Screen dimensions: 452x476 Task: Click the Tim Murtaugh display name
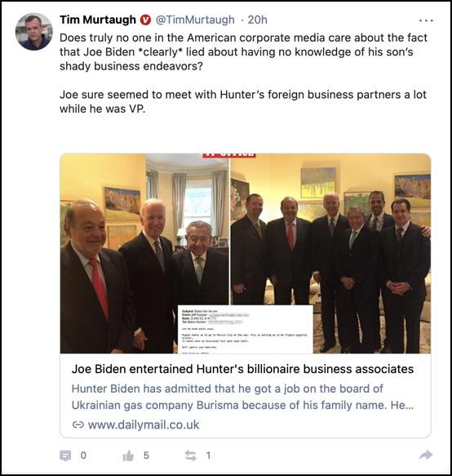point(98,20)
